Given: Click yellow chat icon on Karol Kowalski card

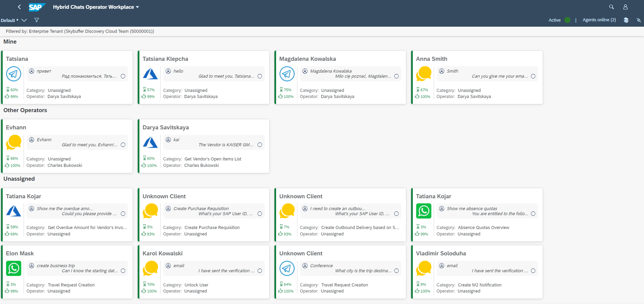Looking at the screenshot, I should [151, 269].
